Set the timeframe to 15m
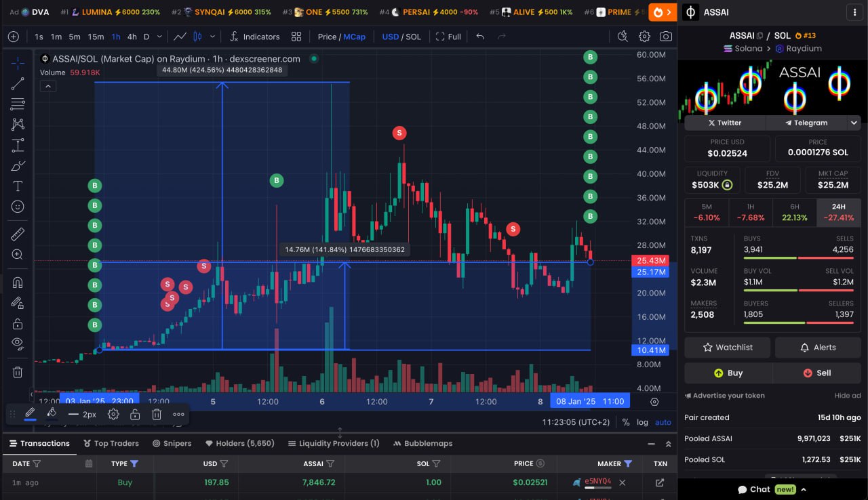 tap(96, 37)
